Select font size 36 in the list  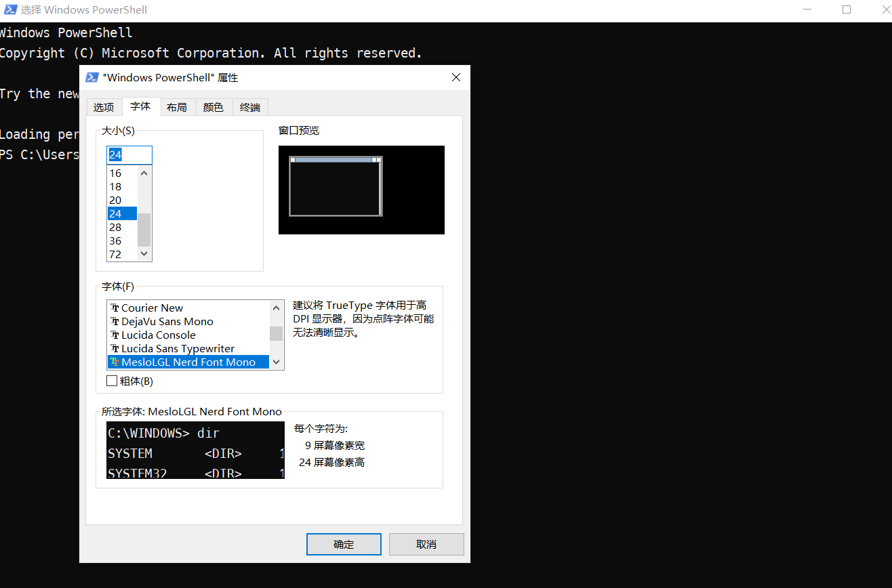click(x=122, y=240)
